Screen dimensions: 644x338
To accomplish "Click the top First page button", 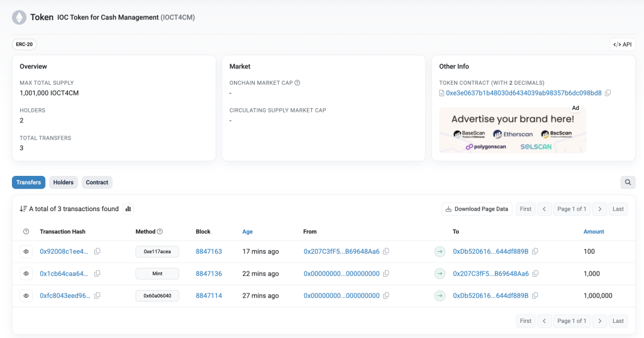I will click(525, 209).
